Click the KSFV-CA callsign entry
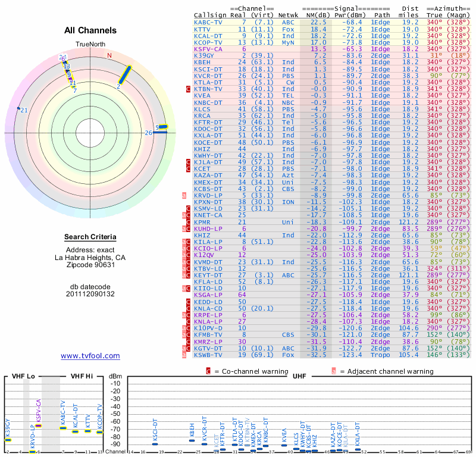 click(208, 49)
